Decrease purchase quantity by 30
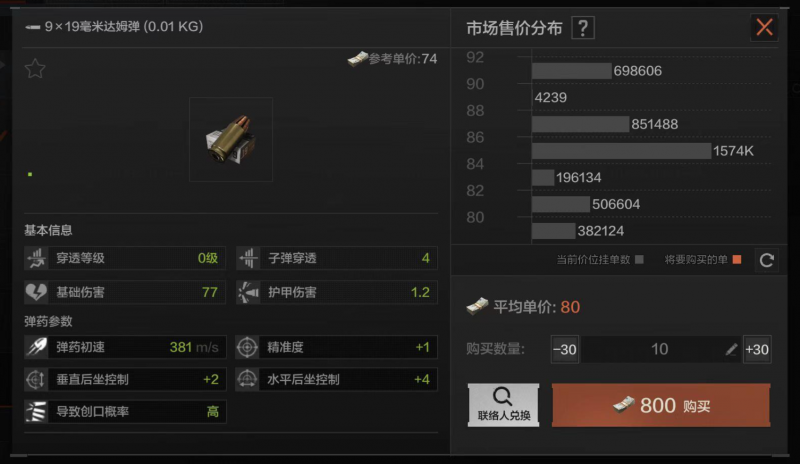This screenshot has width=800, height=464. 565,349
